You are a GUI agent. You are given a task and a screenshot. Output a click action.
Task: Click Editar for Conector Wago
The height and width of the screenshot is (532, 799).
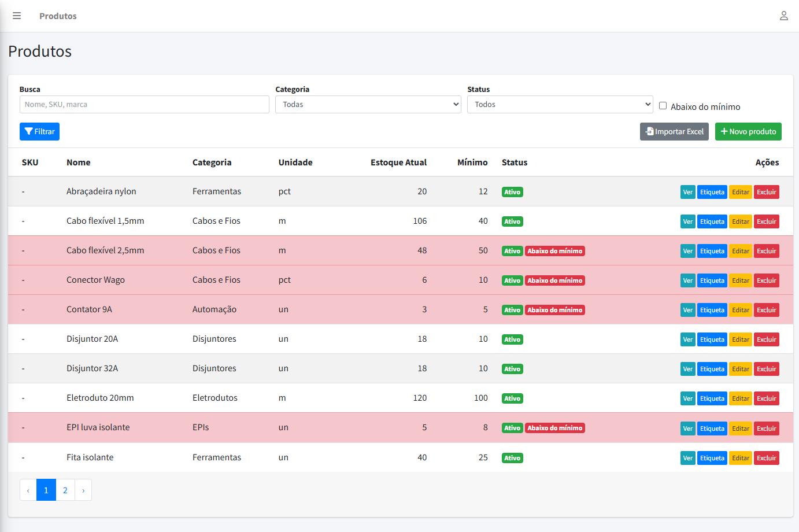coord(740,280)
